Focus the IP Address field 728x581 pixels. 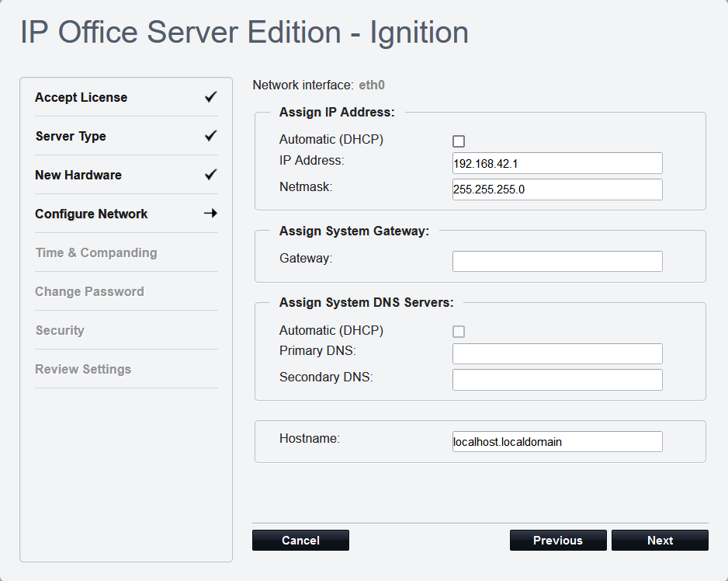(557, 163)
